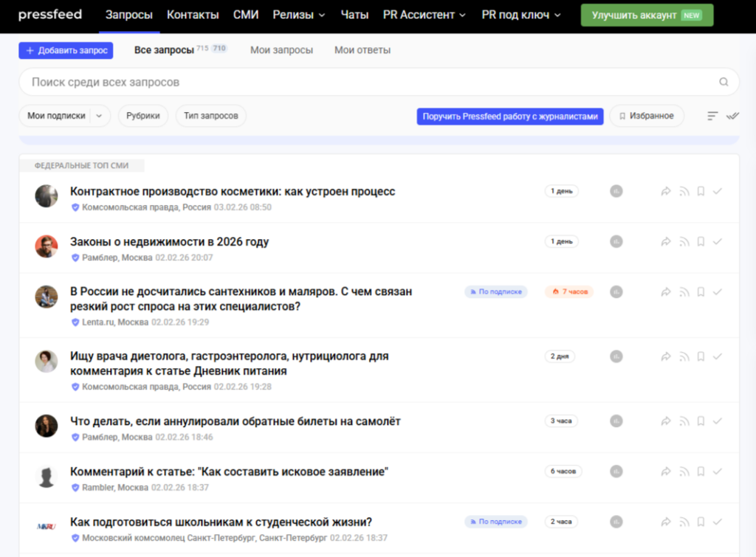The width and height of the screenshot is (756, 557).
Task: Open the PR Ассистент dropdown menu
Action: (x=424, y=14)
